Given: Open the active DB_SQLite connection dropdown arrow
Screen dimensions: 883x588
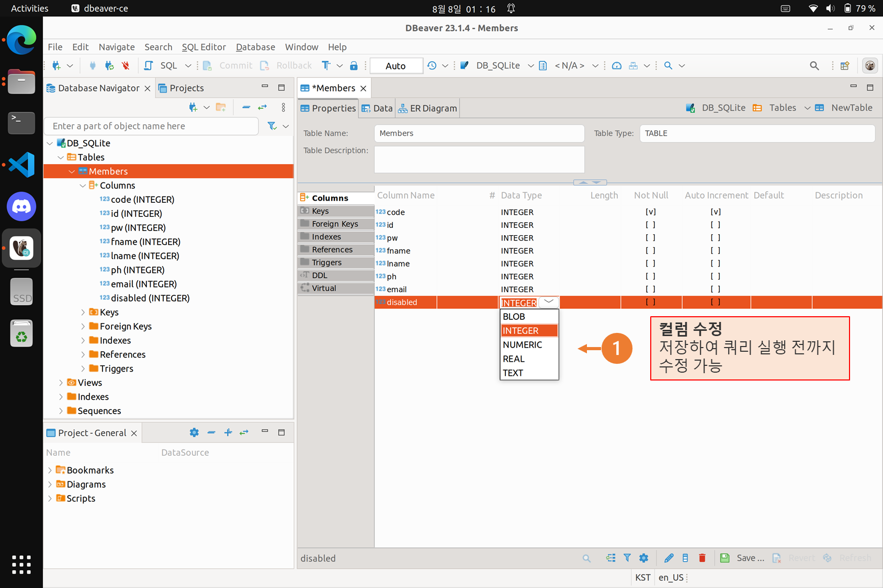Looking at the screenshot, I should coord(530,66).
